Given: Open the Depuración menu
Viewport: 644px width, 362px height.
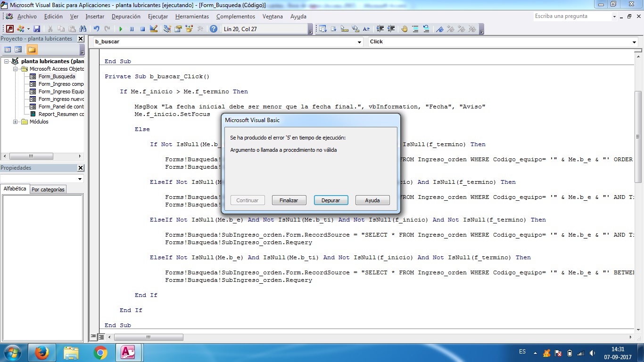Looking at the screenshot, I should coord(126,16).
